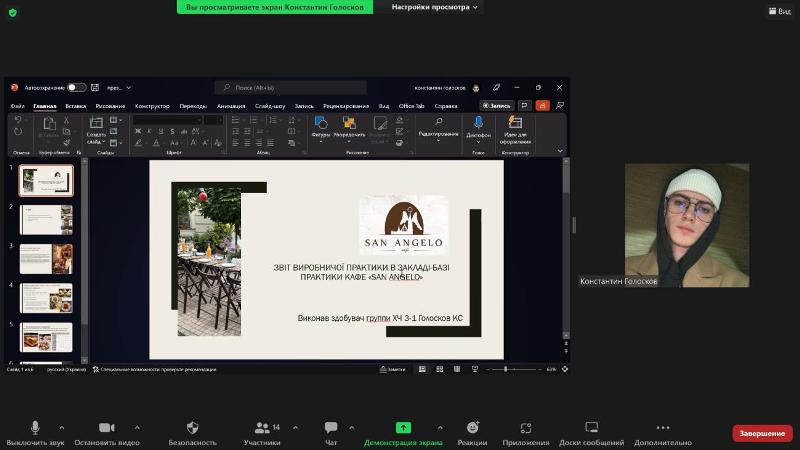800x450 pixels.
Task: Mute microphone with Выключить звук icon
Action: 35,428
